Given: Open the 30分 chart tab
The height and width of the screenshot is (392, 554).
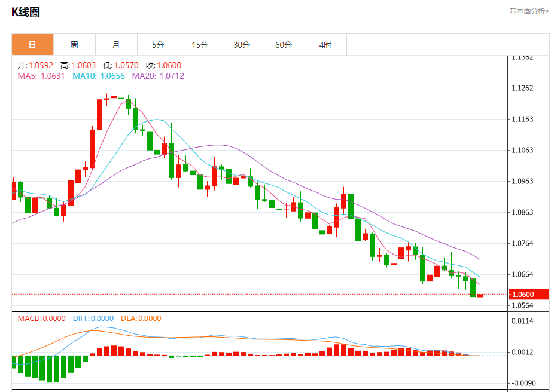Looking at the screenshot, I should point(242,44).
